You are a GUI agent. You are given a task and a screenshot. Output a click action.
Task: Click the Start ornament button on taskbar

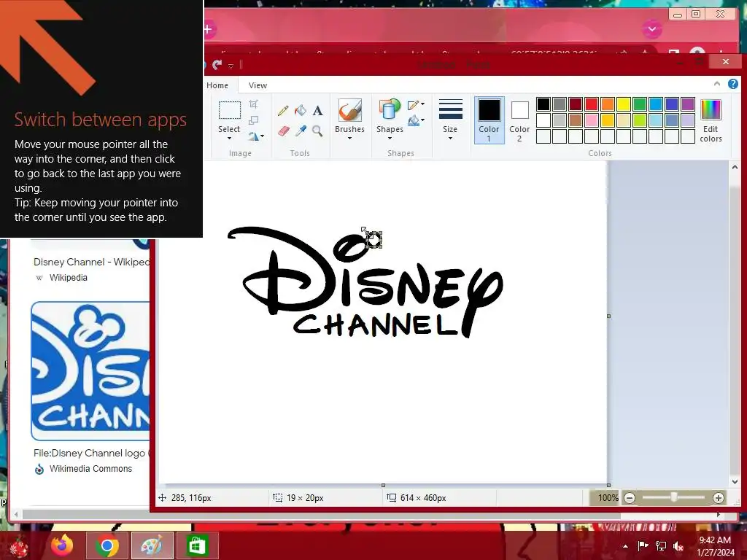point(18,547)
